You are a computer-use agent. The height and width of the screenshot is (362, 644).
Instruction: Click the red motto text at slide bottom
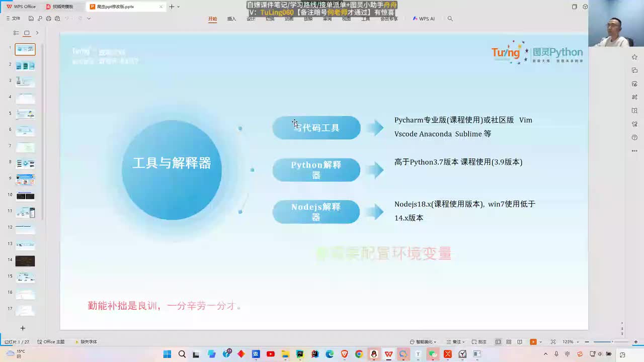[x=165, y=306]
